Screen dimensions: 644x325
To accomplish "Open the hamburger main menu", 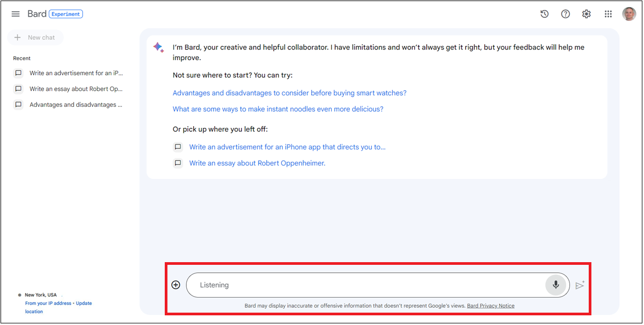I will pyautogui.click(x=16, y=14).
